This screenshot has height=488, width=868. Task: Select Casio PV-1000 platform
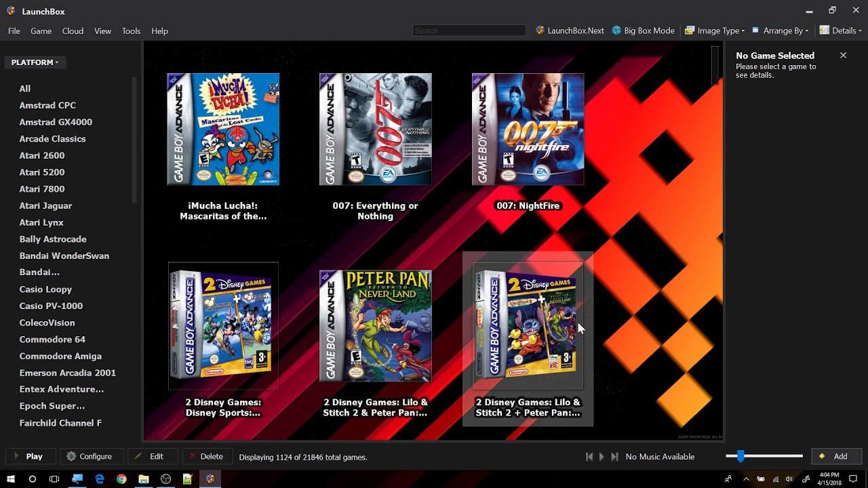coord(51,306)
